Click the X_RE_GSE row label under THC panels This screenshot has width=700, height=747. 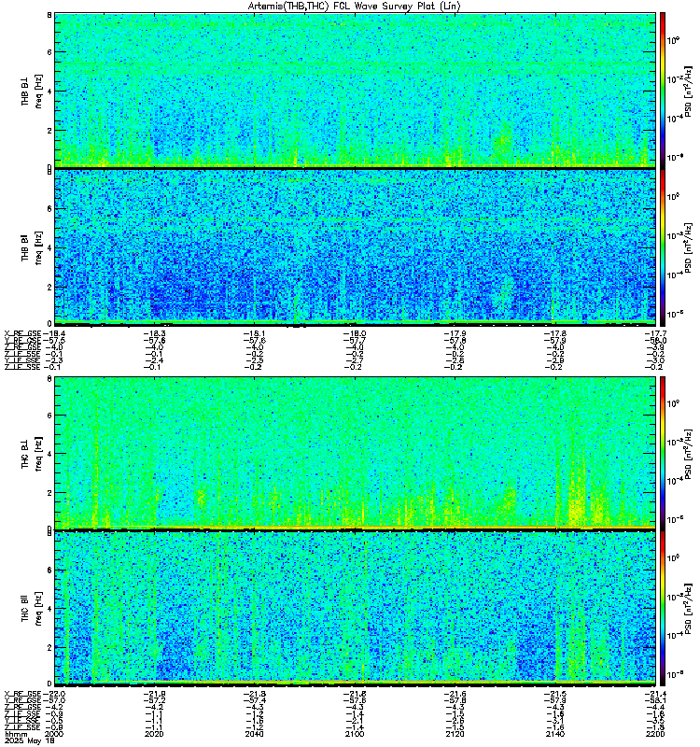click(x=22, y=694)
